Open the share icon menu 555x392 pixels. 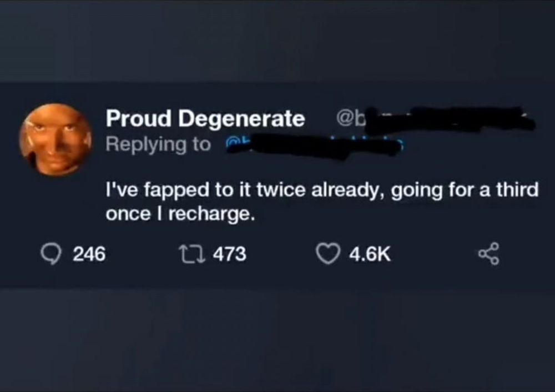coord(489,255)
